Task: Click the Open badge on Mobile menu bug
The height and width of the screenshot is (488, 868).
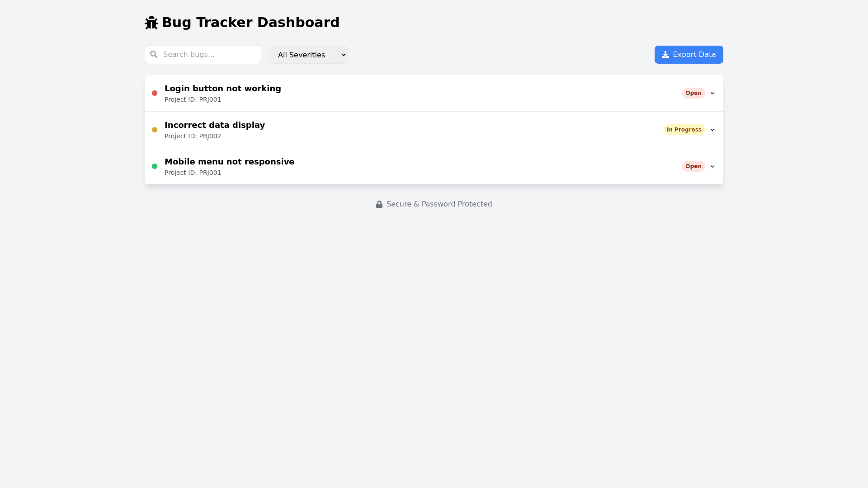Action: [693, 166]
